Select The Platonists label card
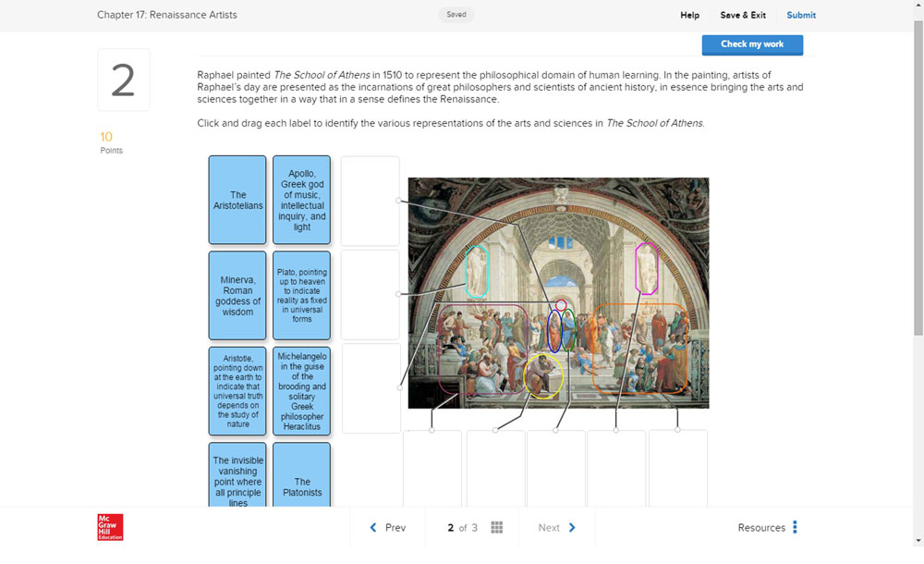Screen dimensions: 924x564 302,475
